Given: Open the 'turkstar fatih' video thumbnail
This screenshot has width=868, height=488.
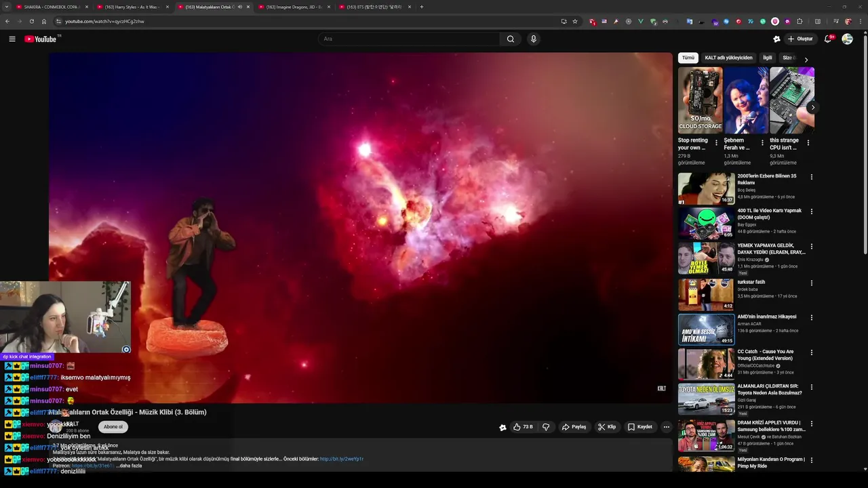Looking at the screenshot, I should pos(706,294).
